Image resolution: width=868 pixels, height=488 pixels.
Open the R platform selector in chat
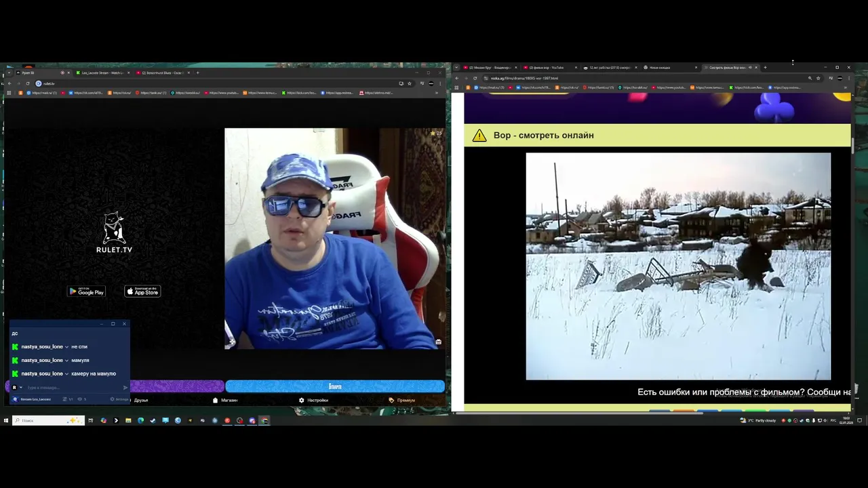(x=17, y=388)
